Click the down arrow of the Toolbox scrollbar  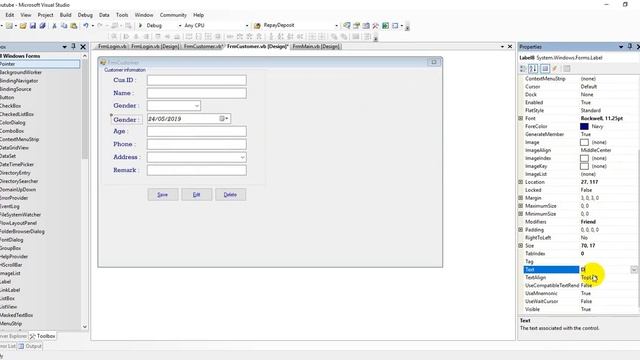tap(84, 327)
